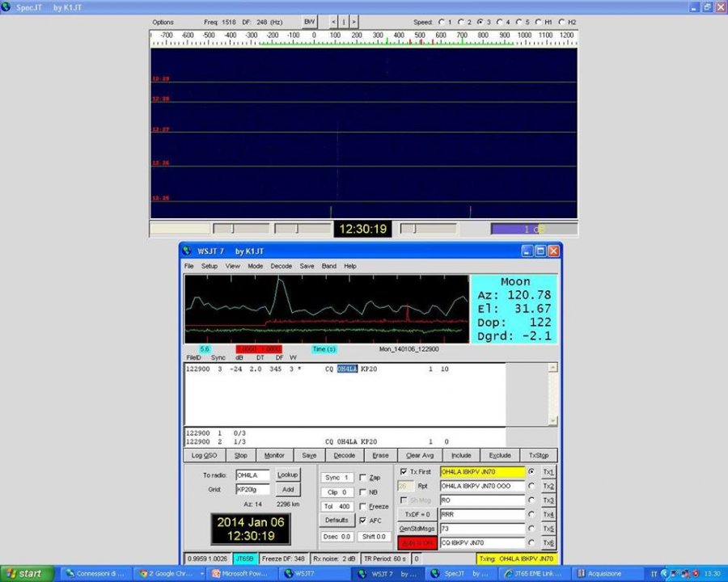
Task: Select Speed 1 radio button
Action: [442, 22]
